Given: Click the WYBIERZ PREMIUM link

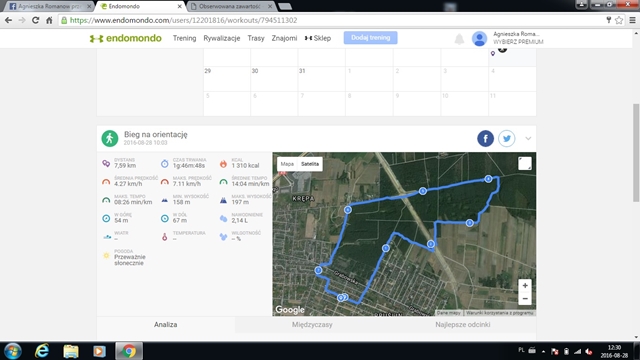Looking at the screenshot, I should 518,42.
